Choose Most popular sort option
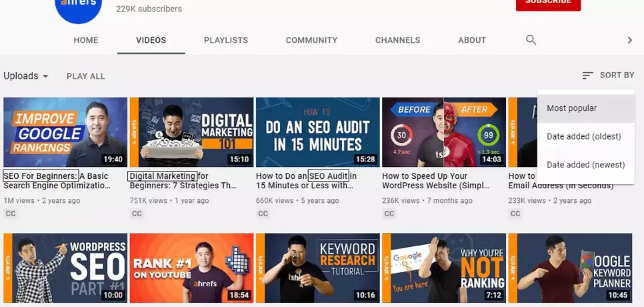 point(586,109)
